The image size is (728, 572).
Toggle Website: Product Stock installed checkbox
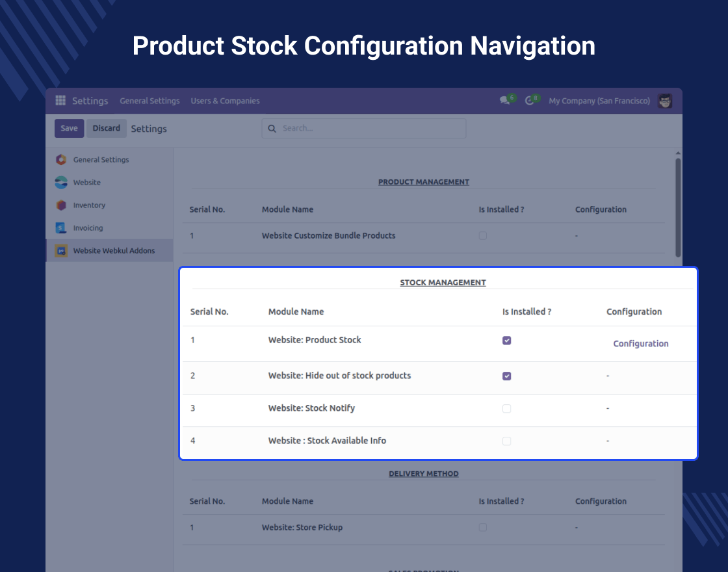[506, 341]
